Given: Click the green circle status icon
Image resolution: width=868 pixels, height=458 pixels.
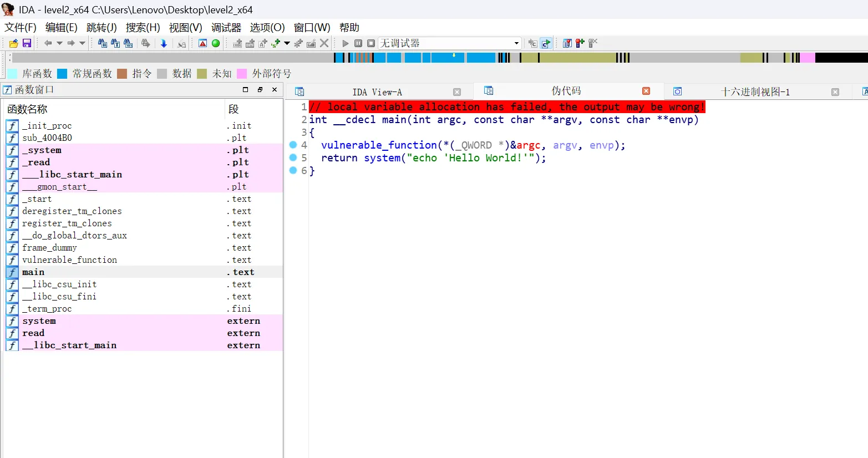Looking at the screenshot, I should tap(216, 43).
